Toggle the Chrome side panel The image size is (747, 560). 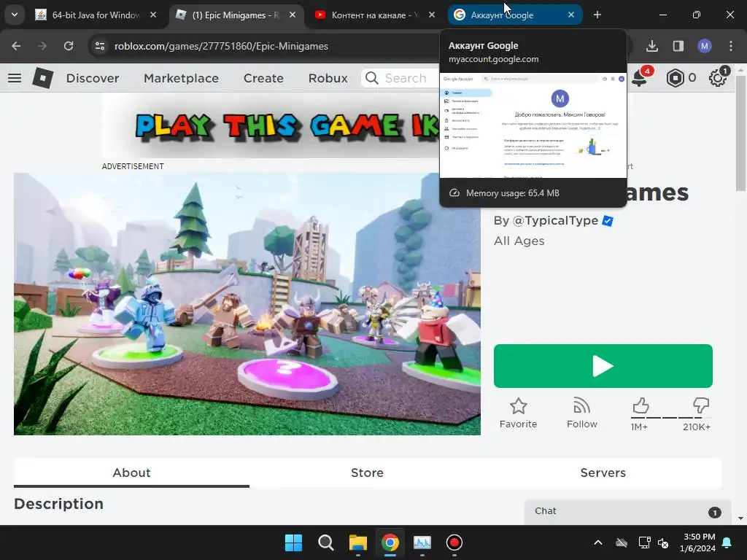tap(678, 46)
